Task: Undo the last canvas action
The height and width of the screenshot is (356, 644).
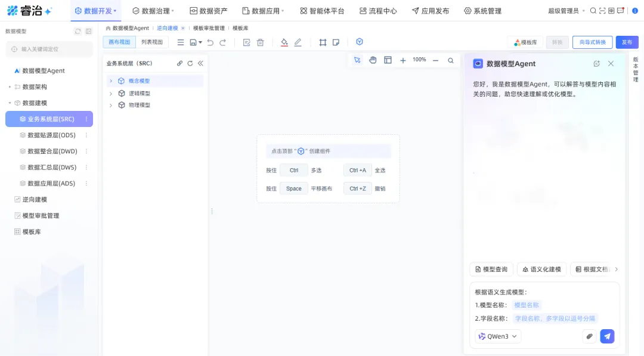Action: pos(210,42)
